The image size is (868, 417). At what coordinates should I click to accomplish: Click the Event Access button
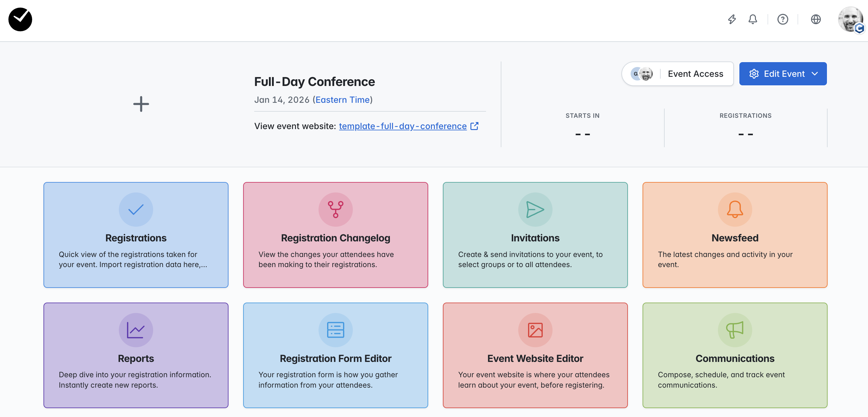[677, 74]
